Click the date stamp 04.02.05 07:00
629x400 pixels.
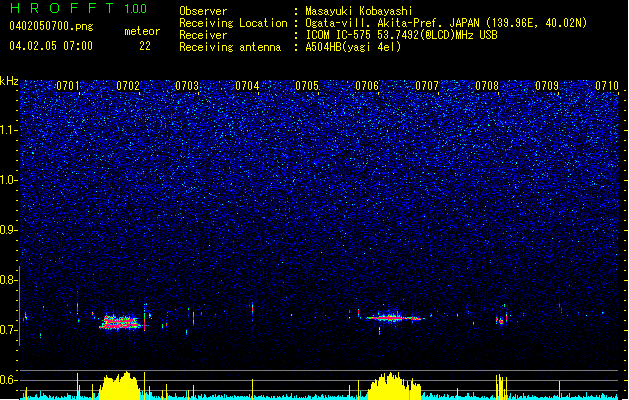[x=51, y=46]
